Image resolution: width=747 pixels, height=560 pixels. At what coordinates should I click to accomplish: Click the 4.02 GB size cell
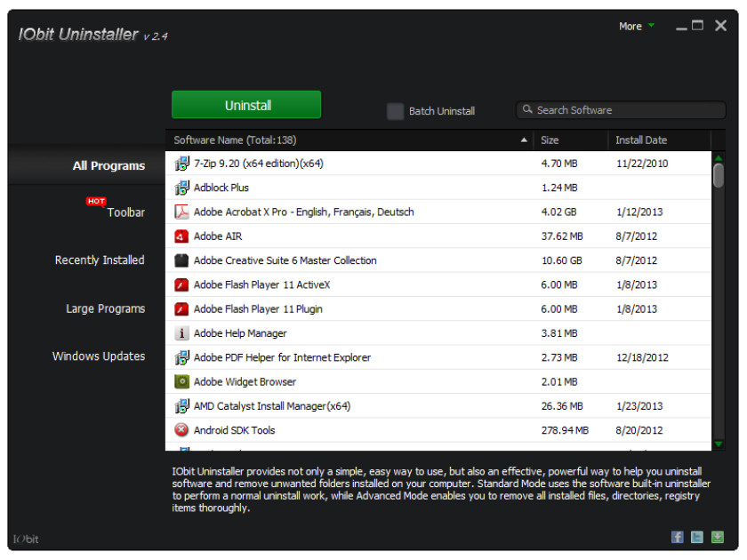(x=558, y=212)
